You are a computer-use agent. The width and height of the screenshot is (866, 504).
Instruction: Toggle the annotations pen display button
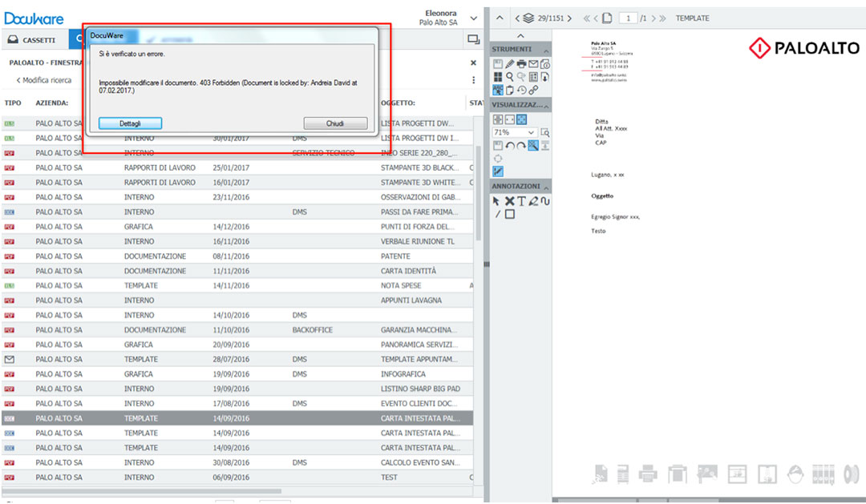pos(498,171)
